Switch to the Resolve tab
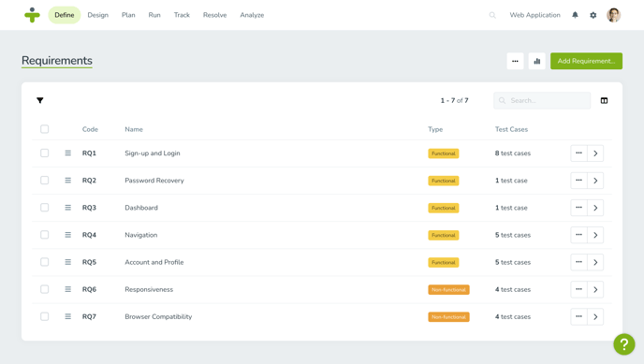The image size is (644, 364). tap(214, 15)
